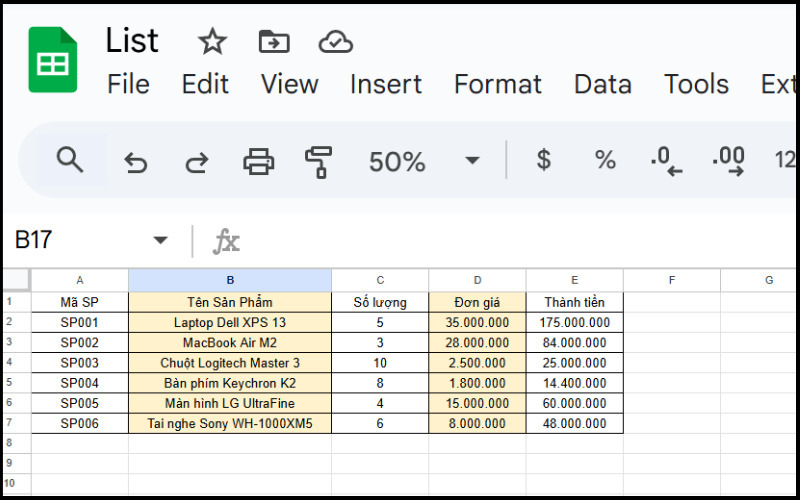Activate the paint format tool
The image size is (800, 500).
click(319, 161)
